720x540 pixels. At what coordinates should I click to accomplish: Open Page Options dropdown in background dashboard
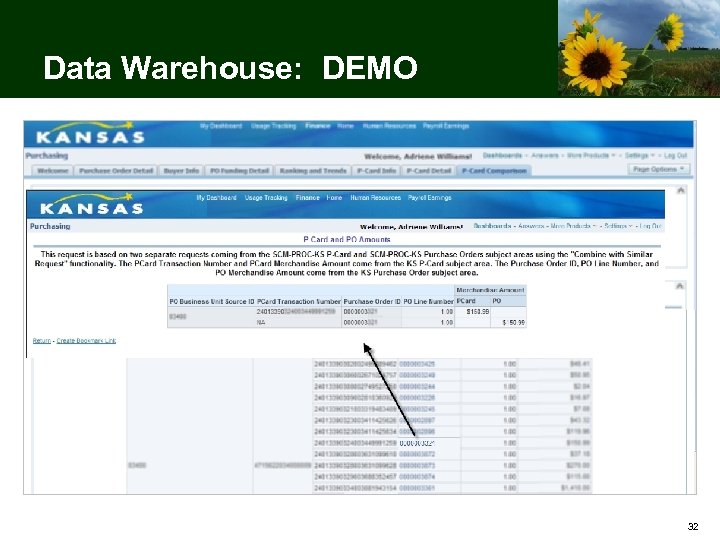658,169
